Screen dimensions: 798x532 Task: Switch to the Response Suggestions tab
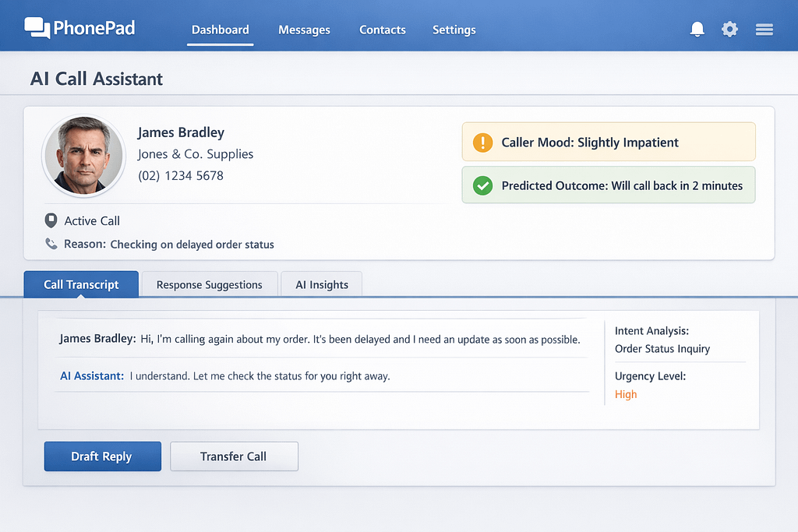click(x=209, y=284)
